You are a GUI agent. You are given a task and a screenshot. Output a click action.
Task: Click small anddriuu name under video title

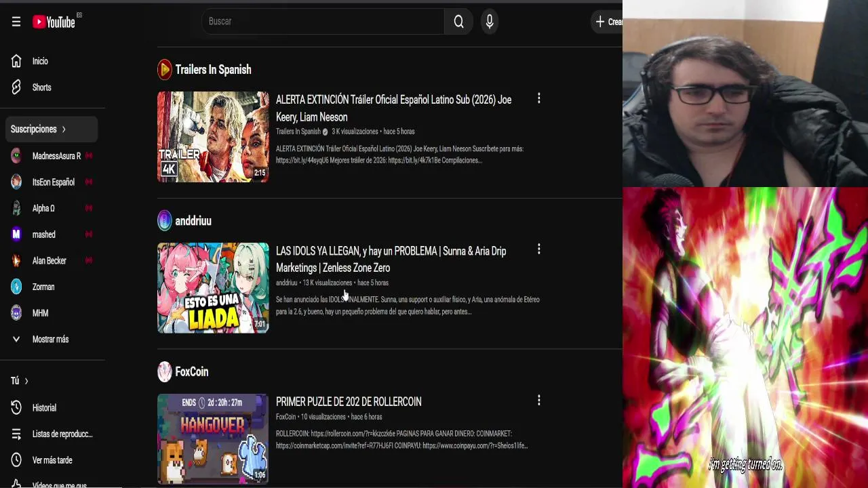286,283
